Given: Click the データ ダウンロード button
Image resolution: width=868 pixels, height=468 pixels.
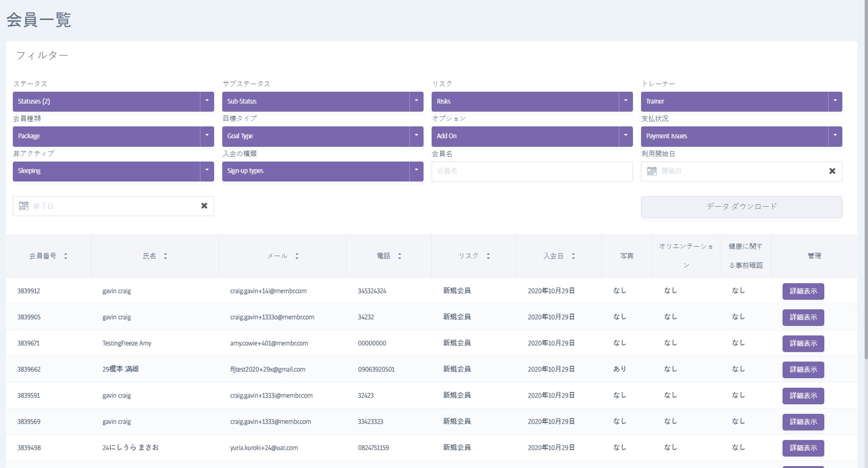Looking at the screenshot, I should point(741,207).
